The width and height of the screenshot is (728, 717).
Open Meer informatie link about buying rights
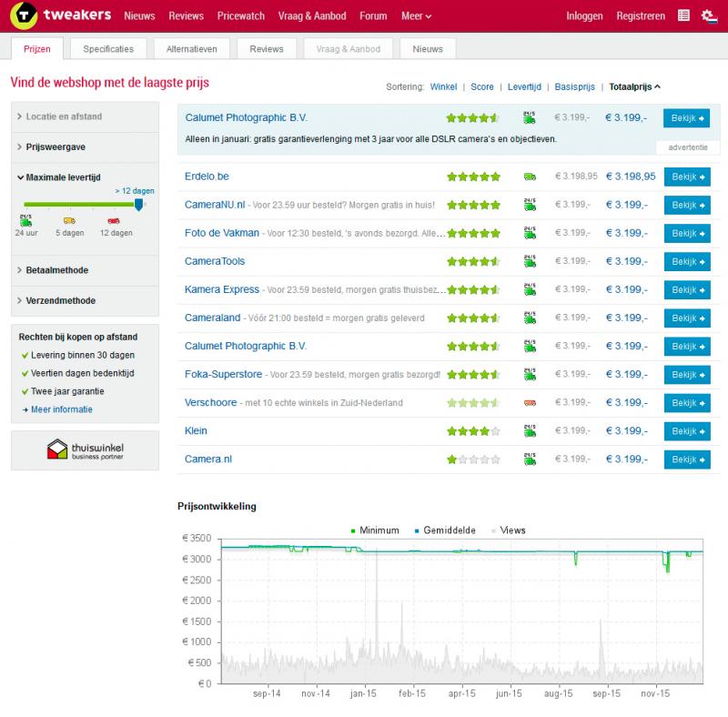[x=61, y=409]
